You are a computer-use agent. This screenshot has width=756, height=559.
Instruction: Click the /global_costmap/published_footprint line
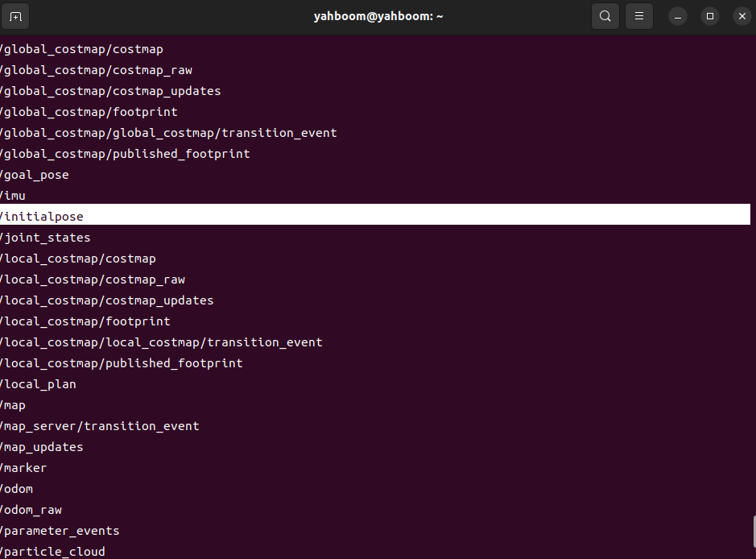[125, 154]
